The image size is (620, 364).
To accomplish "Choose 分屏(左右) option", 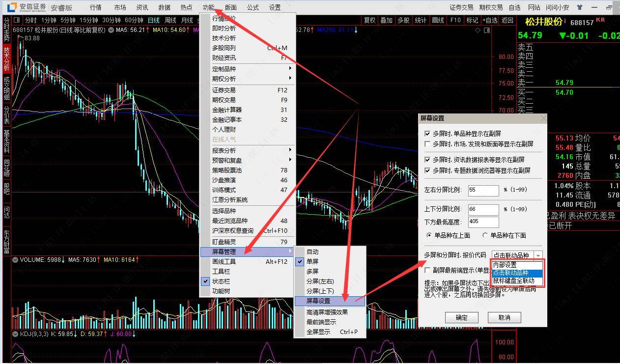I will [330, 281].
